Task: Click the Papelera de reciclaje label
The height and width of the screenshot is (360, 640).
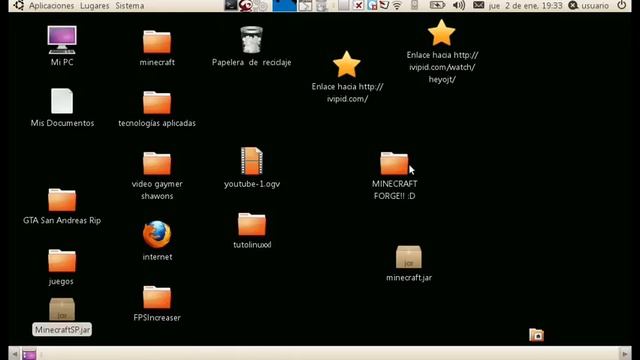Action: (x=251, y=62)
